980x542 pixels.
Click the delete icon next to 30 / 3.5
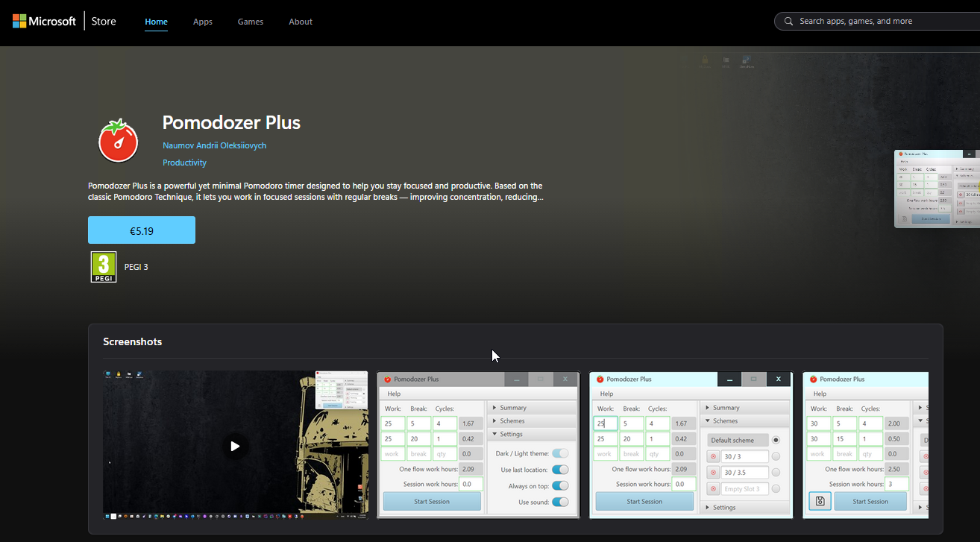tap(713, 473)
